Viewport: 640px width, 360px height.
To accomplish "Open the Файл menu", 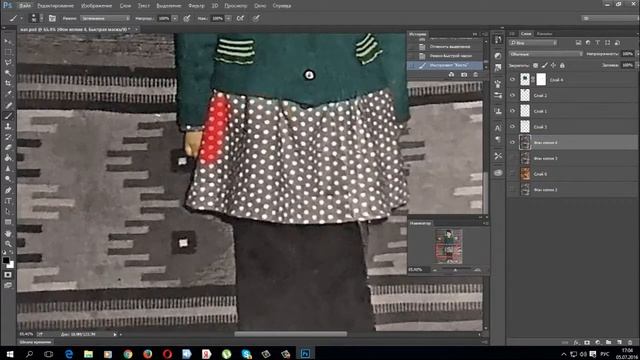I will click(x=25, y=6).
